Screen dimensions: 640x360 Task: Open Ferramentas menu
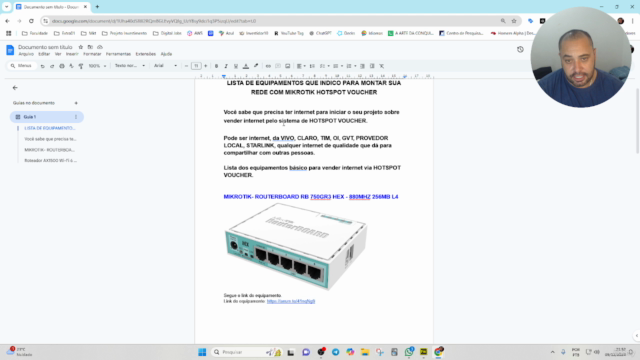coord(118,54)
